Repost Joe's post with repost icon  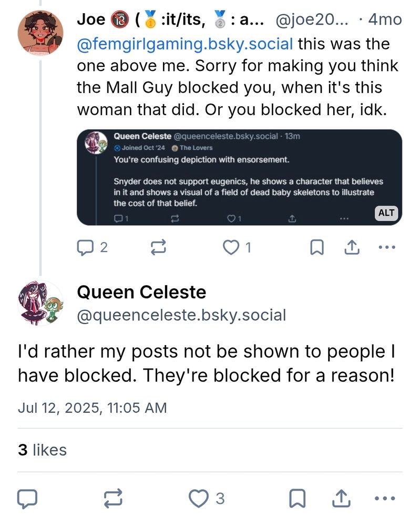pos(158,248)
